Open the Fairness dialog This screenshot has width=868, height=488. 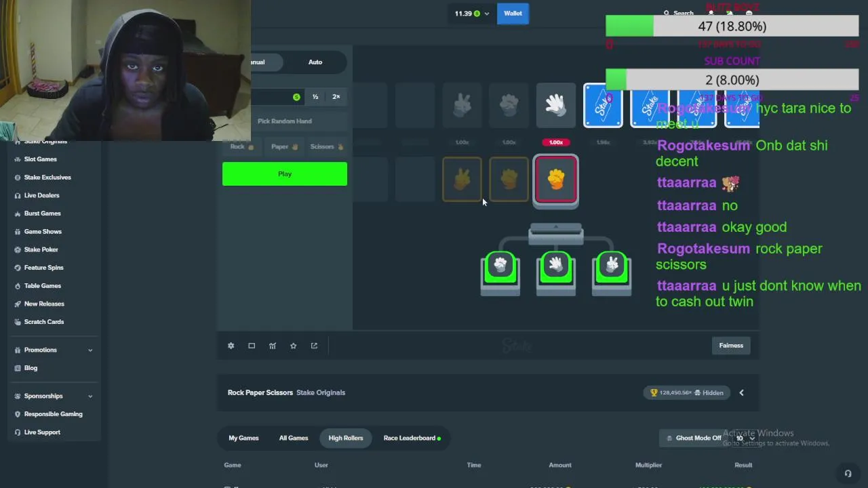(731, 346)
